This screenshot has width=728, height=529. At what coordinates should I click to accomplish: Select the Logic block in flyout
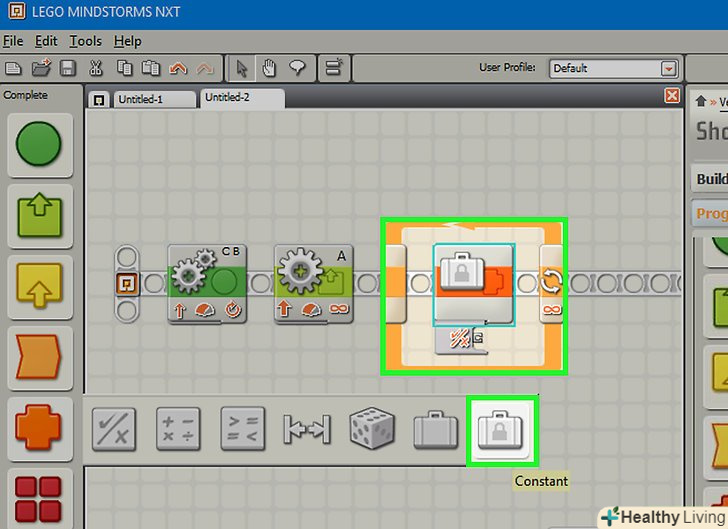[114, 430]
